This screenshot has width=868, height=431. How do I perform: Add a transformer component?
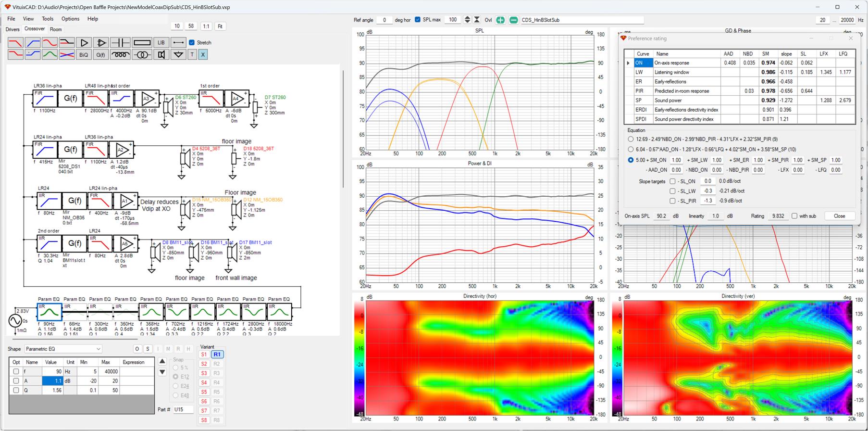tap(142, 54)
